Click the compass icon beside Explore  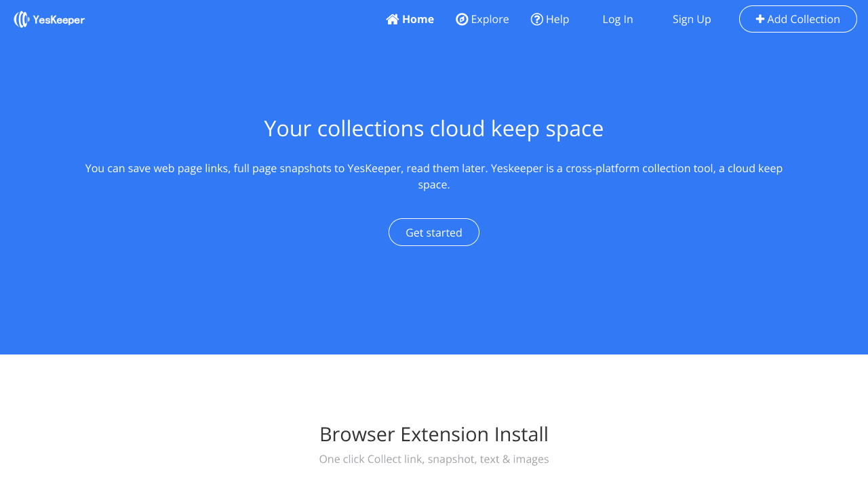pyautogui.click(x=462, y=20)
